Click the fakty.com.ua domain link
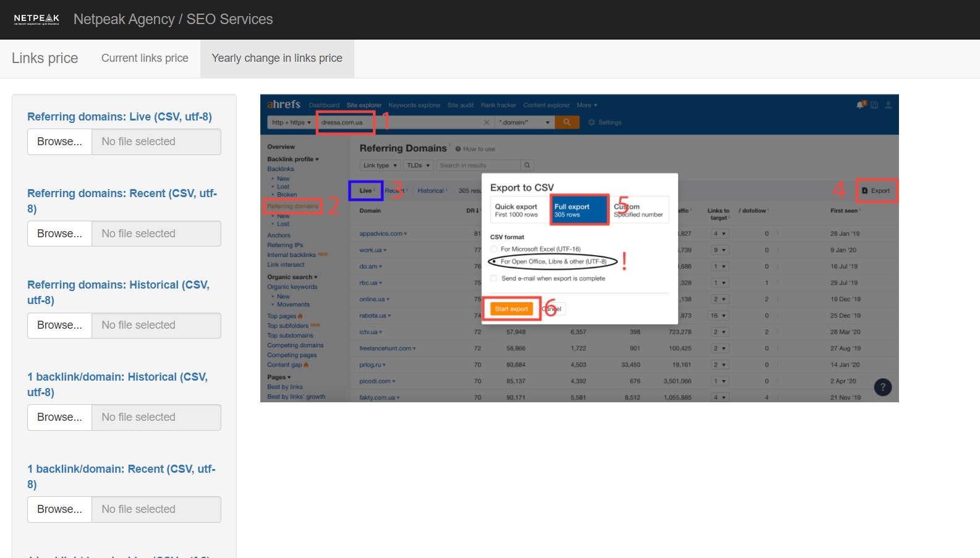Viewport: 980px width, 558px height. [x=377, y=397]
